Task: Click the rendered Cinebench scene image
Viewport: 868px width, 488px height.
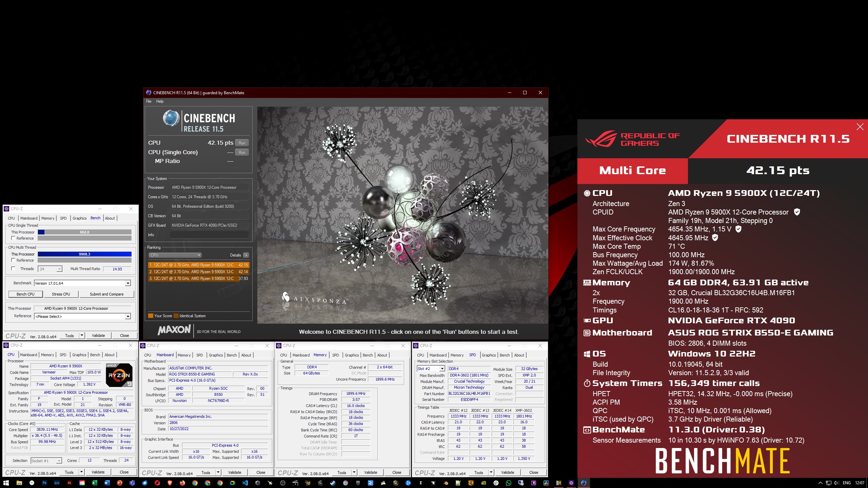Action: pyautogui.click(x=402, y=215)
